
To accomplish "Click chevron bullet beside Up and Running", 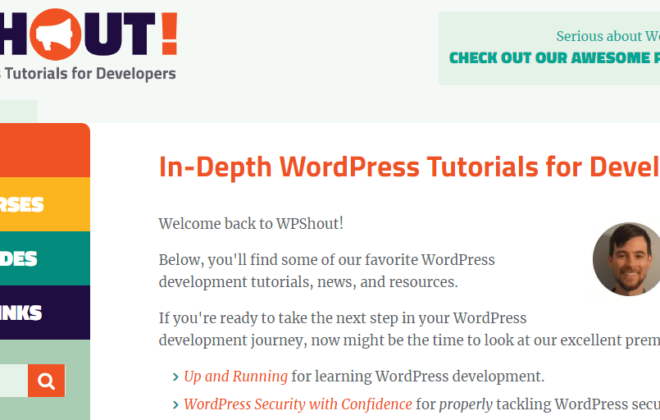I will point(176,377).
